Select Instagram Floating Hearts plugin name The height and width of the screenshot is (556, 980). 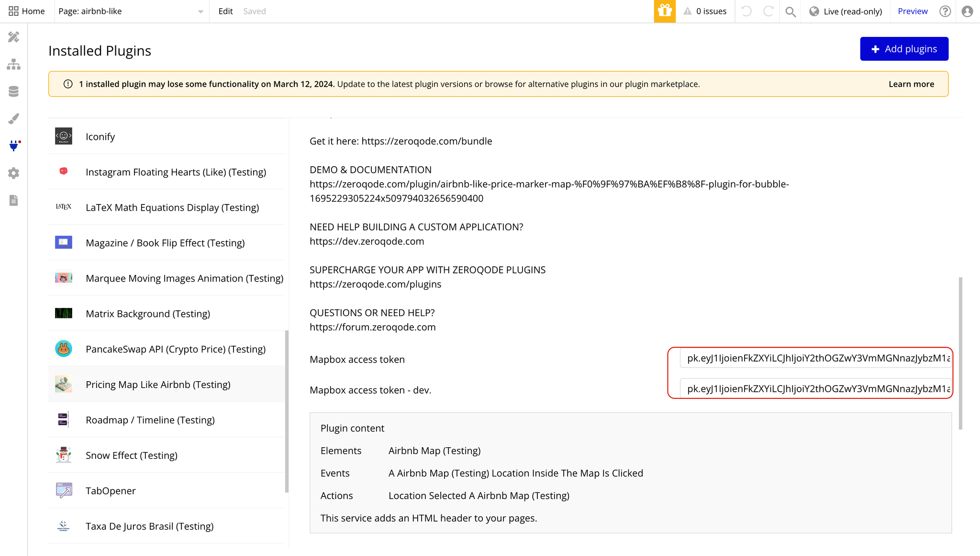(x=176, y=172)
